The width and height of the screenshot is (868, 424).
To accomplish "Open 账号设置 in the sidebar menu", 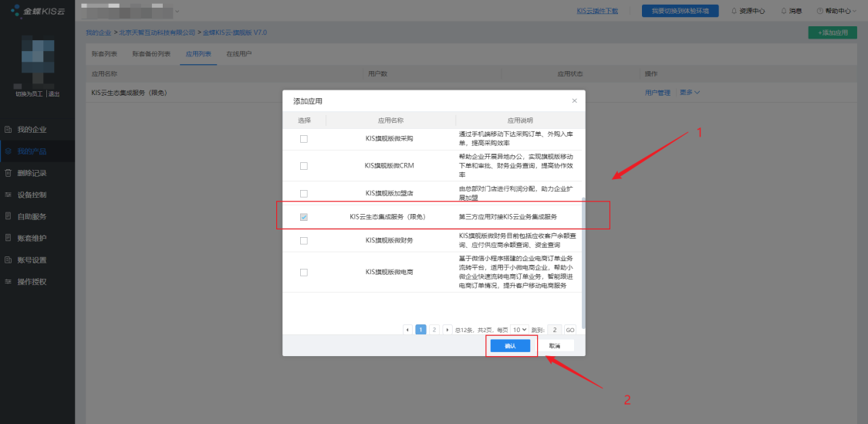I will (x=37, y=260).
